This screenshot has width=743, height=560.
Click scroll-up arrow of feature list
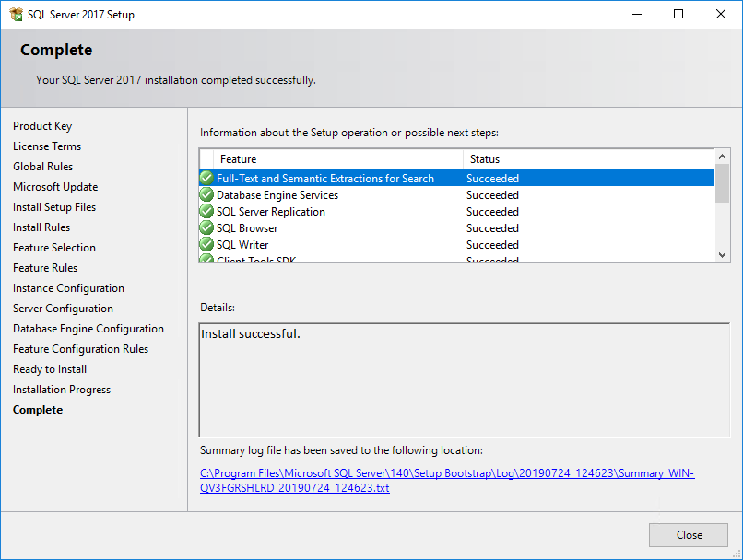[x=722, y=157]
